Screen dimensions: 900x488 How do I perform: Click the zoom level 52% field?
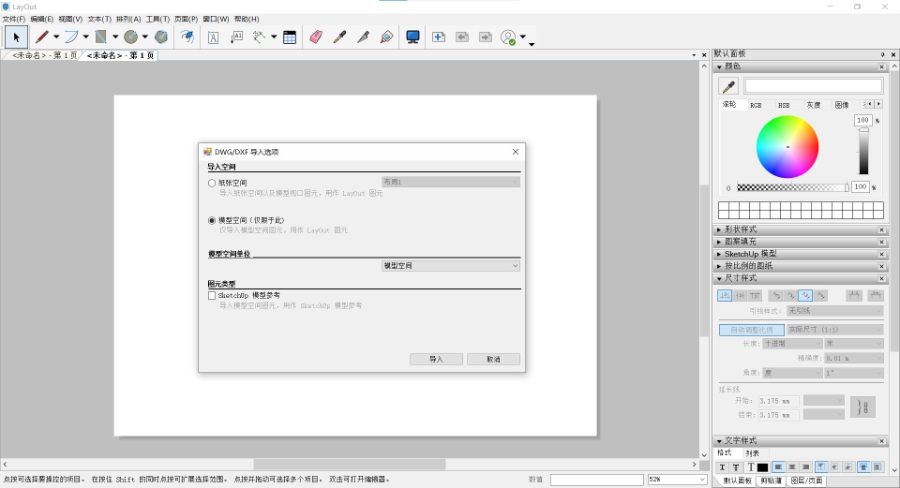point(677,479)
